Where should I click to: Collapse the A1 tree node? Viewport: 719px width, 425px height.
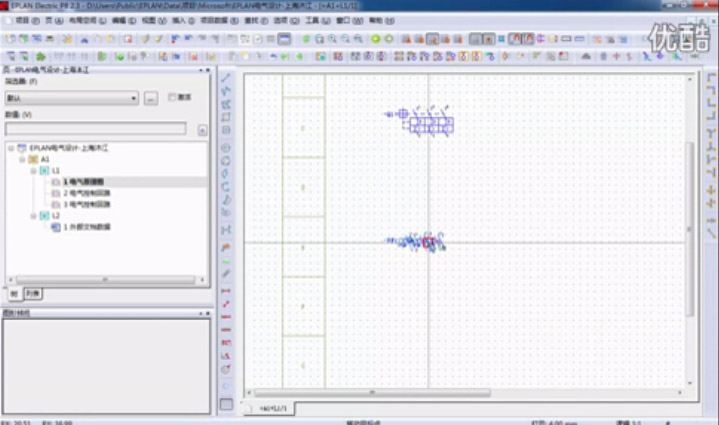22,160
